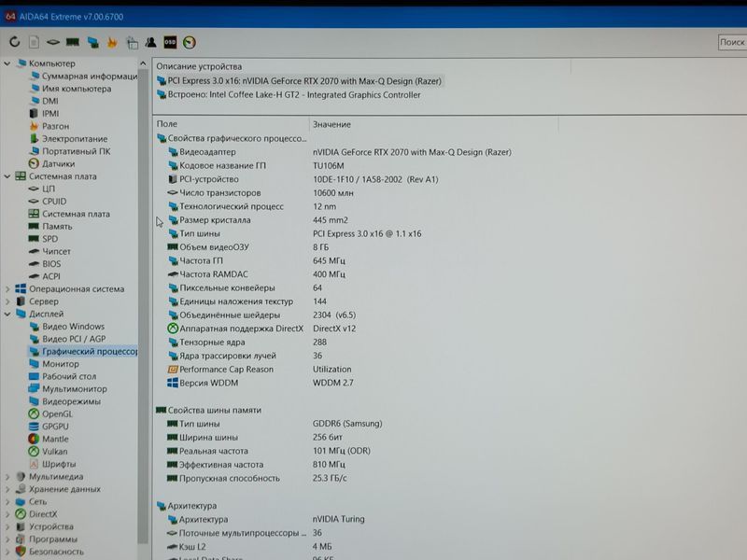Click the Значение column header
Image resolution: width=747 pixels, height=560 pixels.
[x=433, y=124]
